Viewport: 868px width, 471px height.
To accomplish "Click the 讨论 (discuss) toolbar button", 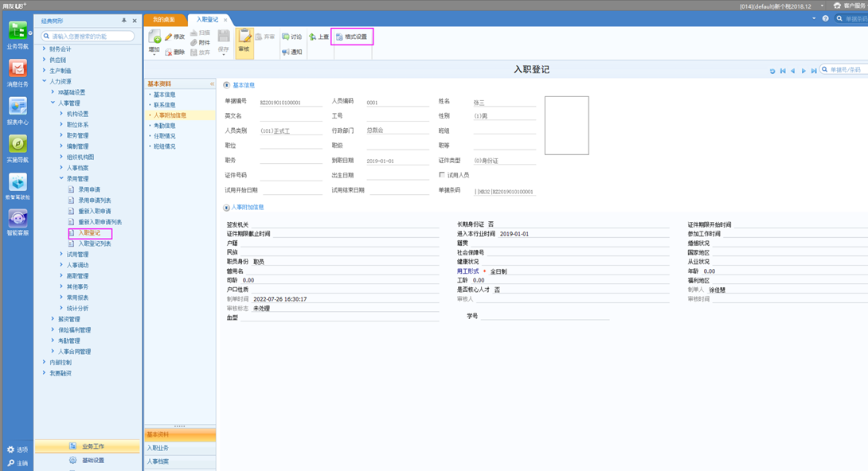I will pyautogui.click(x=291, y=37).
